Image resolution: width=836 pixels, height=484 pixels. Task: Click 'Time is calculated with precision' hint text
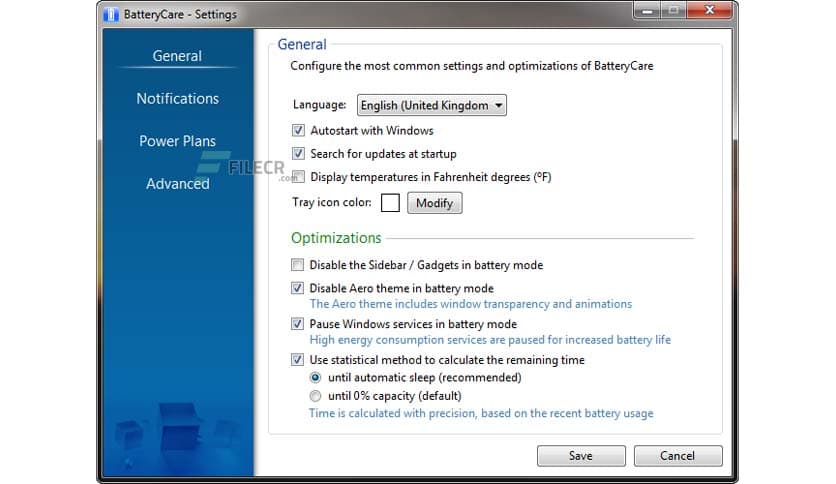point(481,414)
